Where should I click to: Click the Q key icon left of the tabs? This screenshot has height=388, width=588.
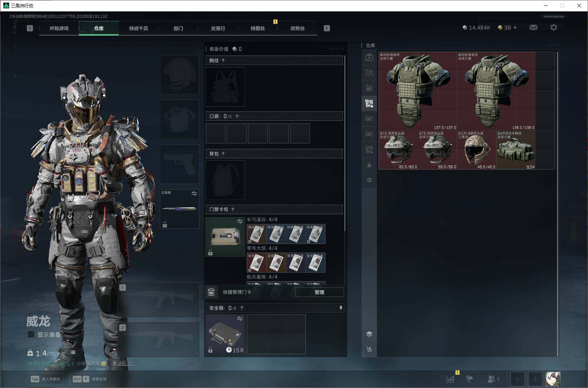(30, 28)
